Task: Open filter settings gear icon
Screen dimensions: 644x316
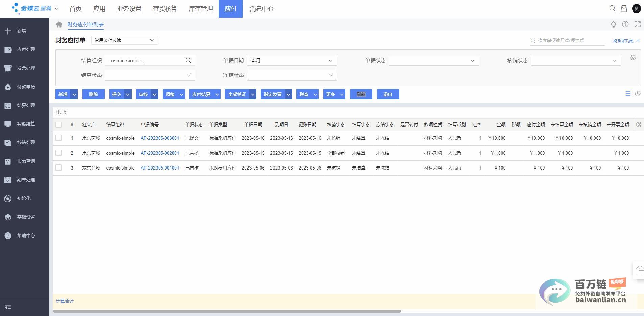Action: 633,58
